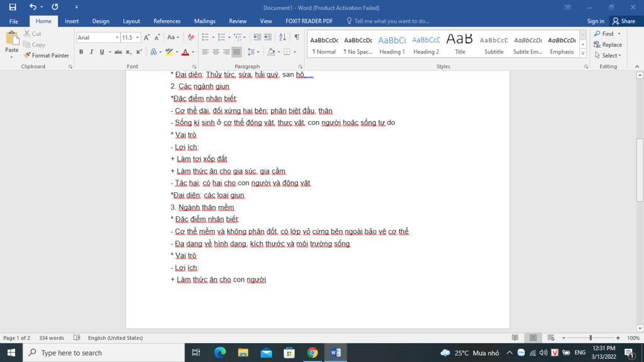Image resolution: width=644 pixels, height=362 pixels.
Task: Click the Windows taskbar search box
Action: 104,353
